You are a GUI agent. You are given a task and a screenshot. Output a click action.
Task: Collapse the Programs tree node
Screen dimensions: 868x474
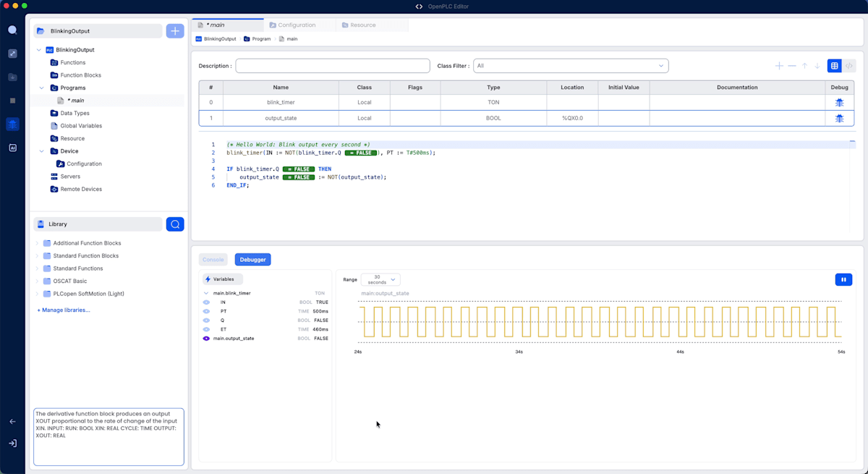42,88
